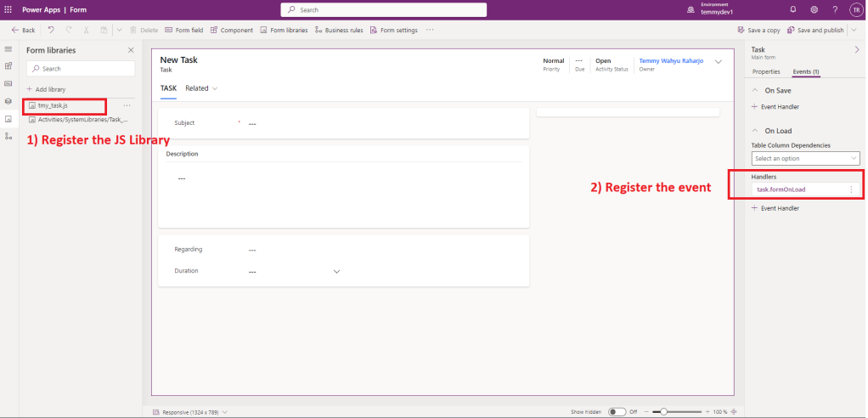Open Form libraries from toolbar
Viewport: 868px width, 418px height.
pos(284,30)
